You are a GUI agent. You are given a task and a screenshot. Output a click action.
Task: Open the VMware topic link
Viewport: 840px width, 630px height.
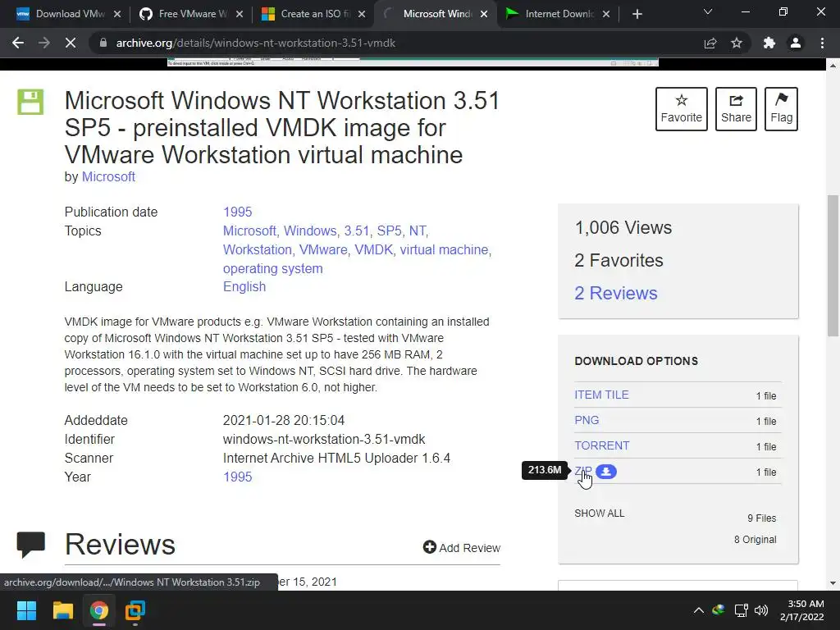point(323,249)
